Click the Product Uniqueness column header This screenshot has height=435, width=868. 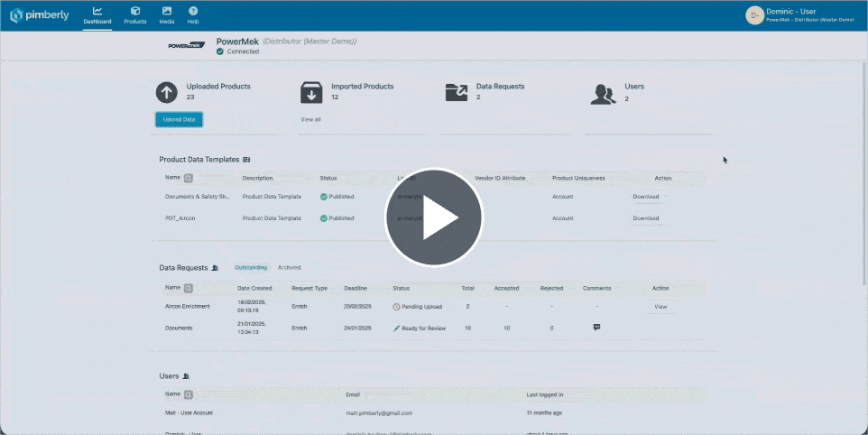578,178
